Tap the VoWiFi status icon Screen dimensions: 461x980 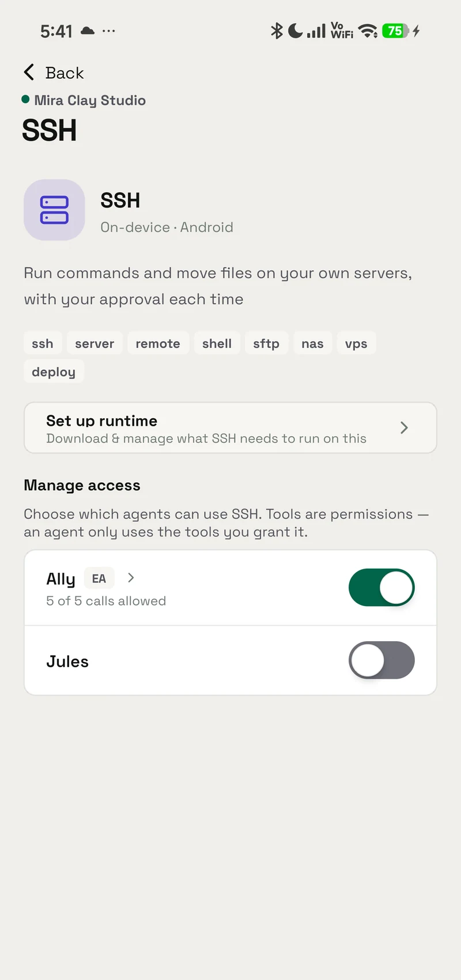[342, 31]
